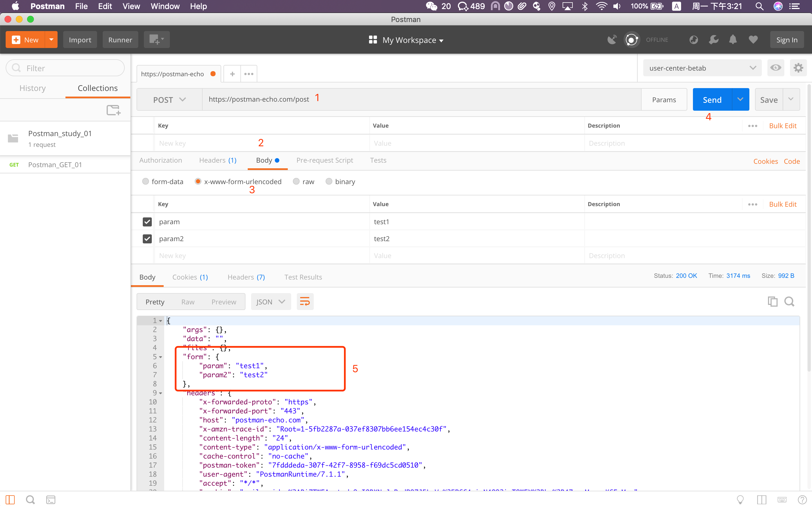
Task: Click the Runner button
Action: [120, 40]
